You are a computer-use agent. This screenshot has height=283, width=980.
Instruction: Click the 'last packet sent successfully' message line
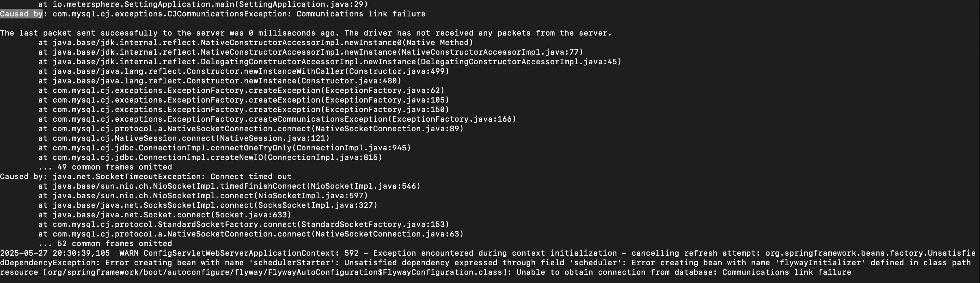[306, 33]
